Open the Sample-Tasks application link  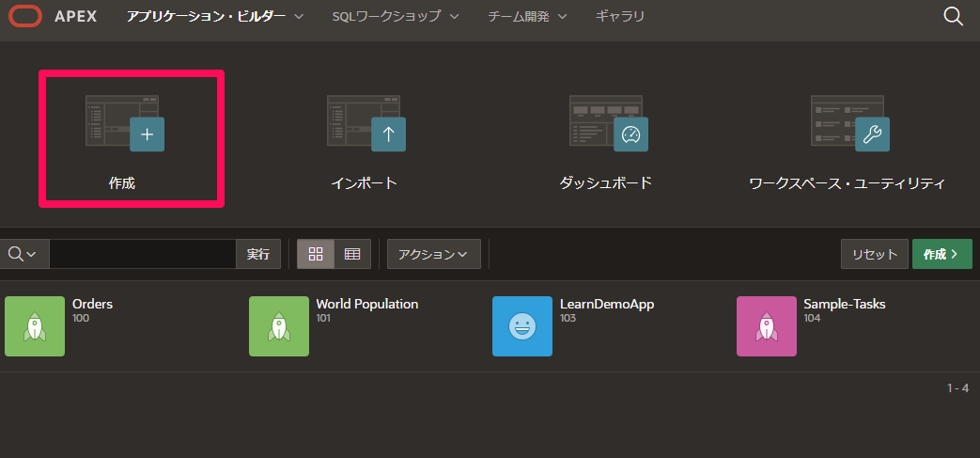845,304
